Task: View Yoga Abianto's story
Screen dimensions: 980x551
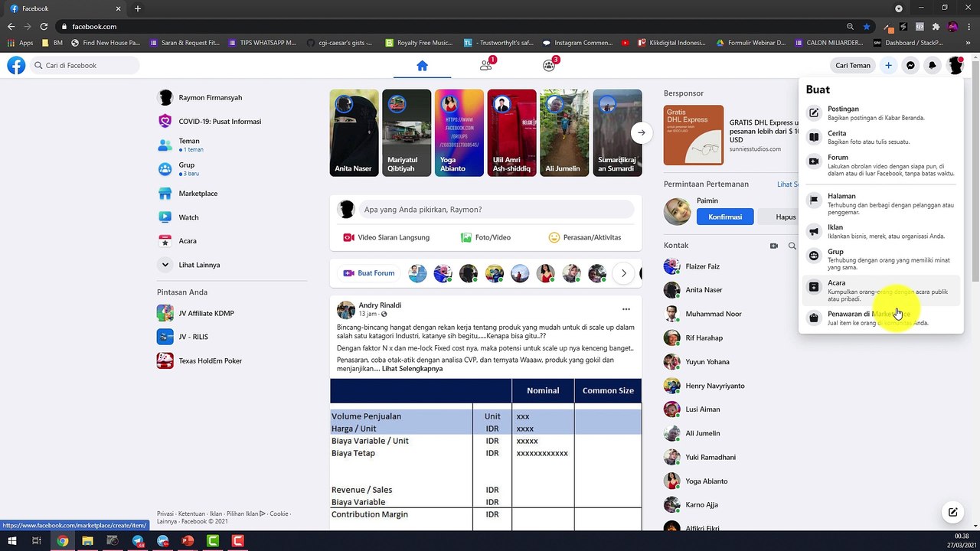Action: 459,133
